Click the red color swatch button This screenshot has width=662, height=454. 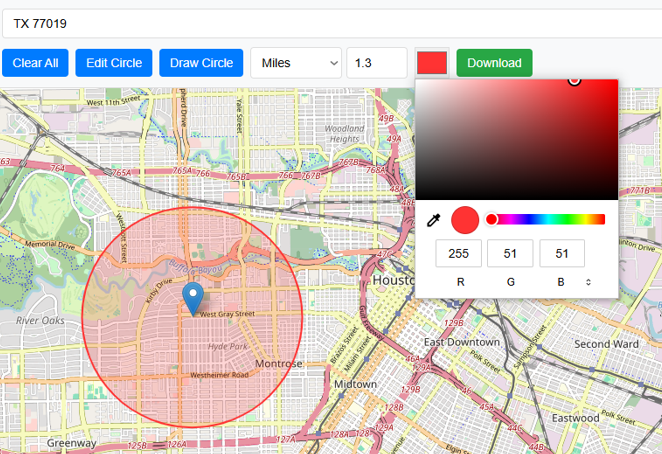click(432, 63)
